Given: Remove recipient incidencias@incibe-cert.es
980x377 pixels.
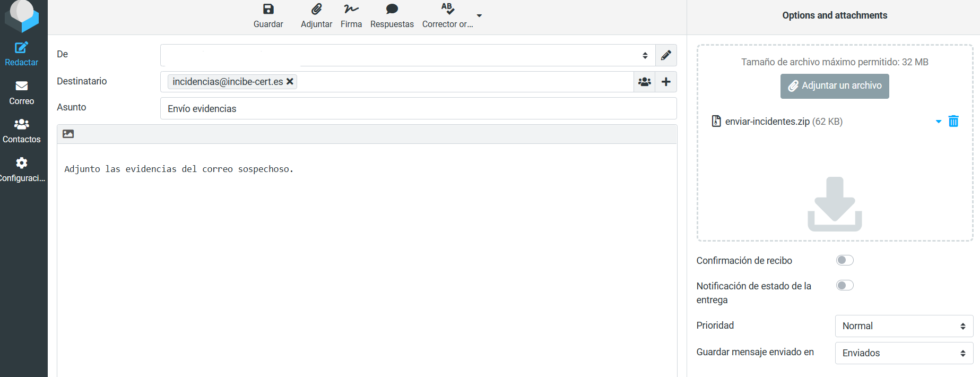Looking at the screenshot, I should [x=290, y=82].
